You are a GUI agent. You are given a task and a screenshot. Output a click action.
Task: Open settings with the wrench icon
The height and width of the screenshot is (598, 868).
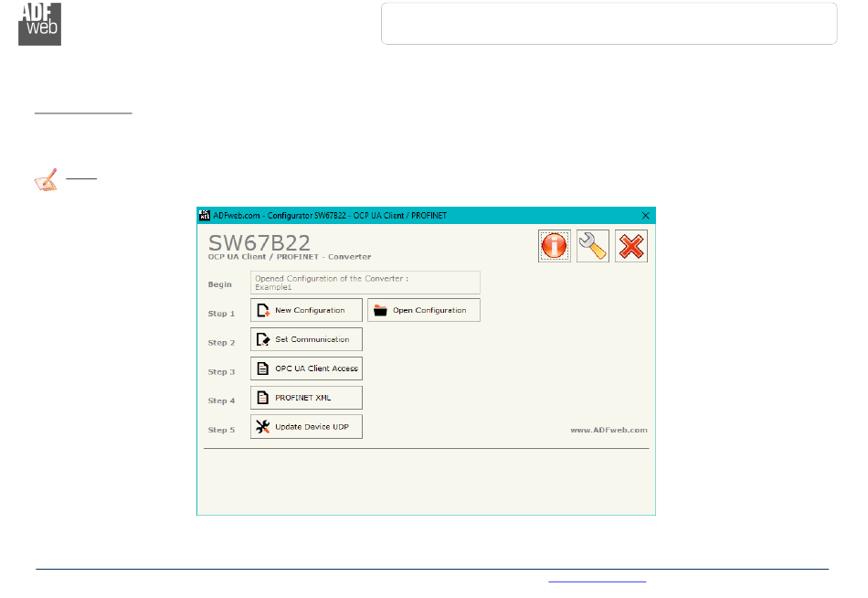pyautogui.click(x=593, y=246)
